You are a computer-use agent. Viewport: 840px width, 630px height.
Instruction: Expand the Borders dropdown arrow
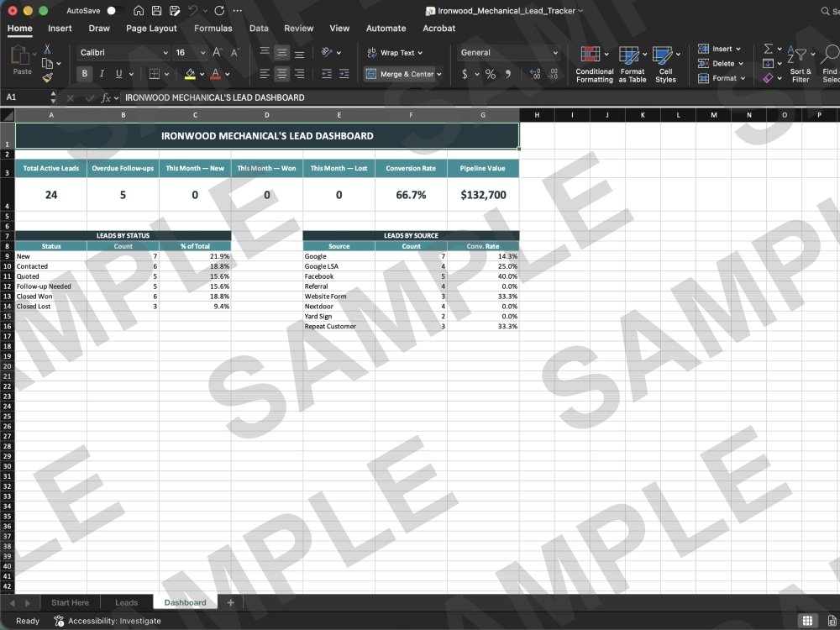pos(166,74)
